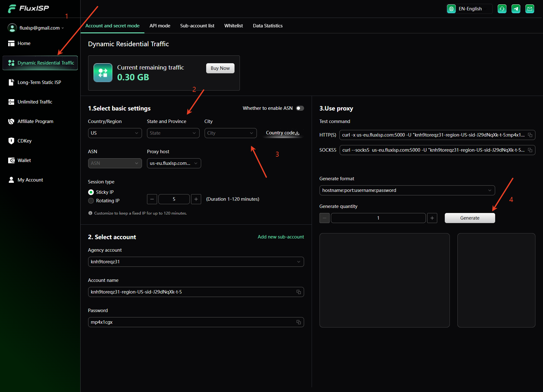Open the Generate format dropdown
The width and height of the screenshot is (543, 392).
point(407,190)
